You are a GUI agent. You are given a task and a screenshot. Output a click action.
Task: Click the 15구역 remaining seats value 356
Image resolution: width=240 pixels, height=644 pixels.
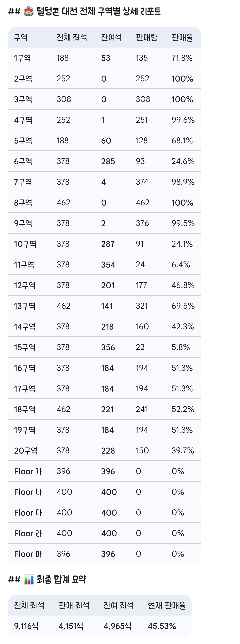[x=108, y=347]
